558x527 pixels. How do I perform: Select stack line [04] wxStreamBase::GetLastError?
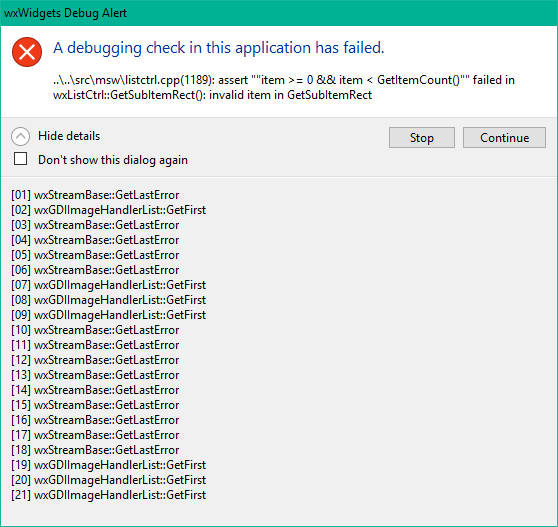pyautogui.click(x=95, y=240)
